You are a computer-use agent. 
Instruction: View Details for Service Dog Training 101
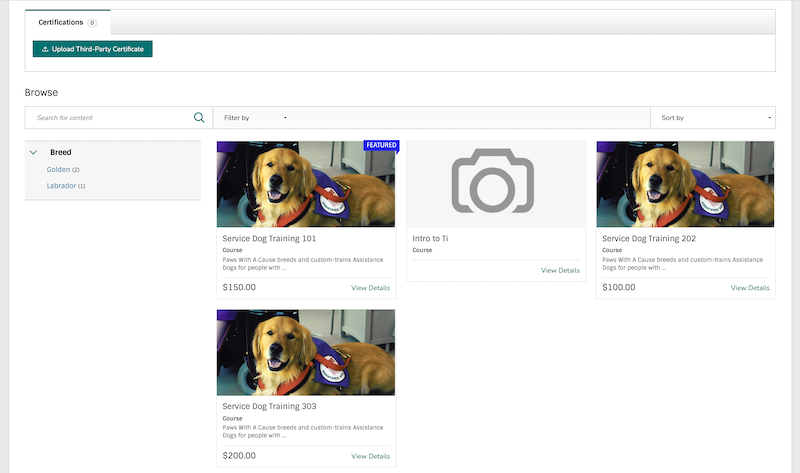[x=370, y=288]
